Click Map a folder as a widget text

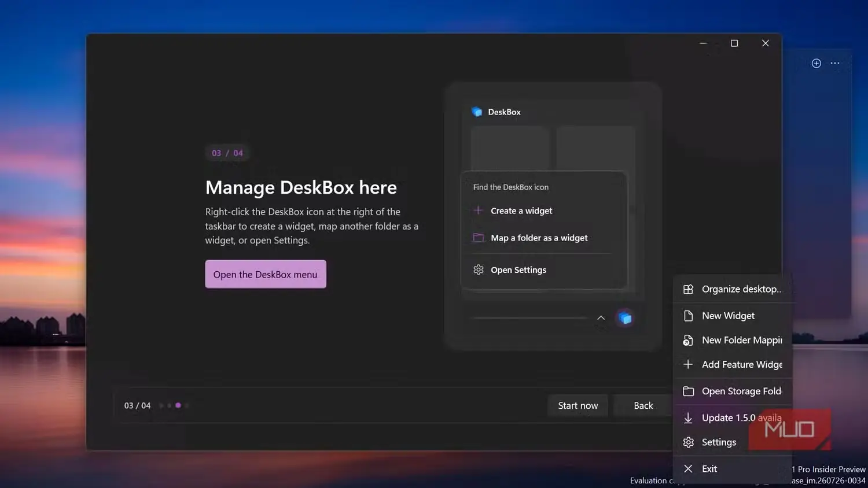[539, 238]
